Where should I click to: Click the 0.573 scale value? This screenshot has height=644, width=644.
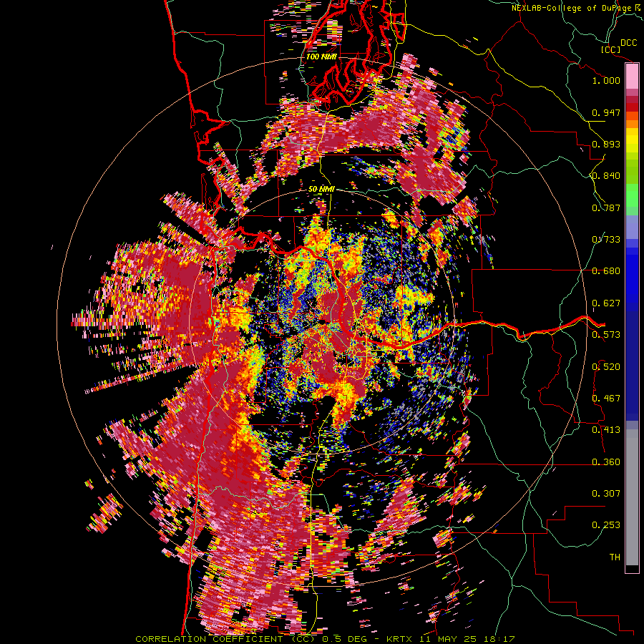606,335
